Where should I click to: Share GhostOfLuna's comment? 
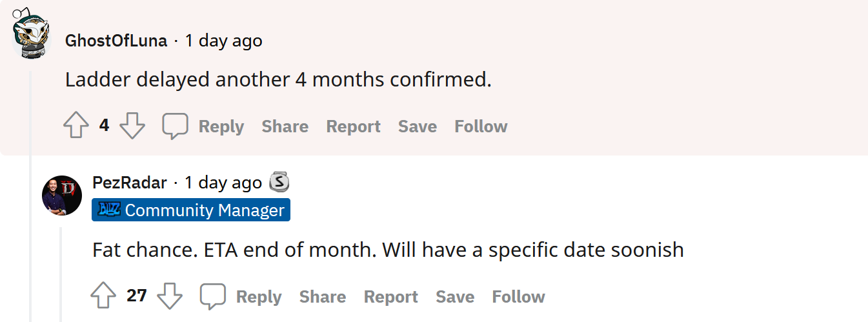(285, 126)
